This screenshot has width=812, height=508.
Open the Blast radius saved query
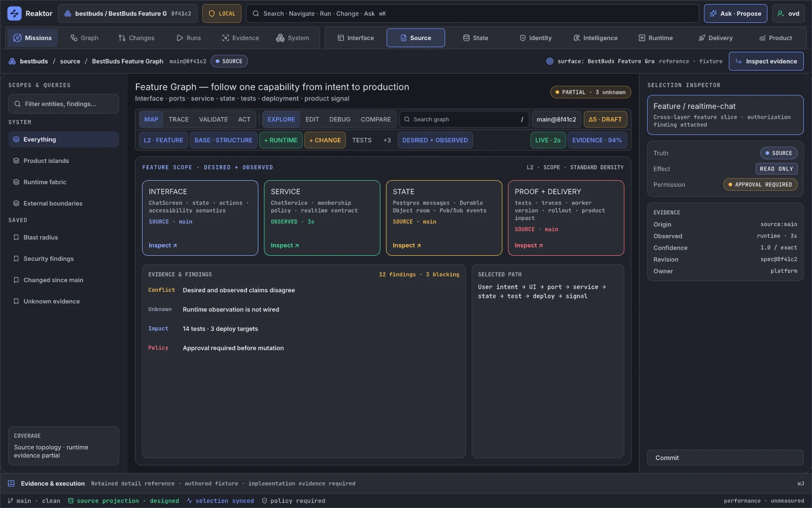[x=63, y=238]
